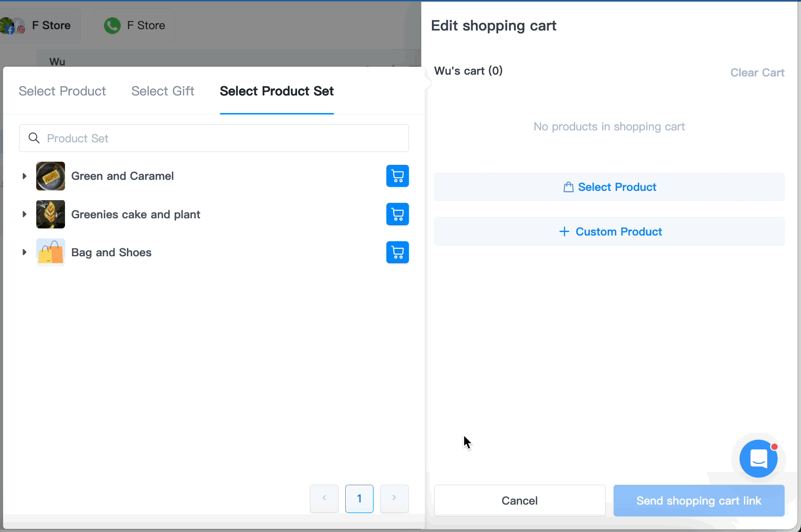Expand the Bag and Shoes set
The height and width of the screenshot is (532, 801).
tap(24, 252)
